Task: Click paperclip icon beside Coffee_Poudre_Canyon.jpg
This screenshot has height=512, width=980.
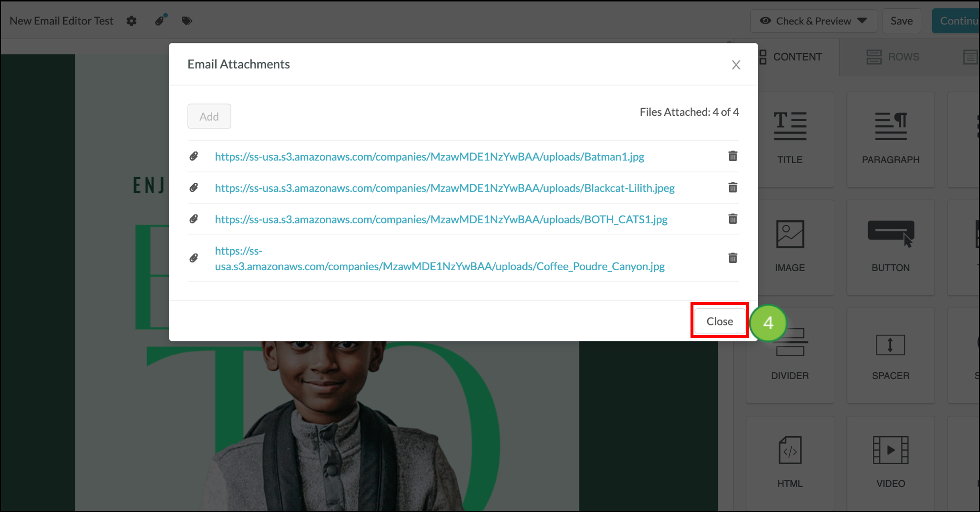Action: coord(194,258)
